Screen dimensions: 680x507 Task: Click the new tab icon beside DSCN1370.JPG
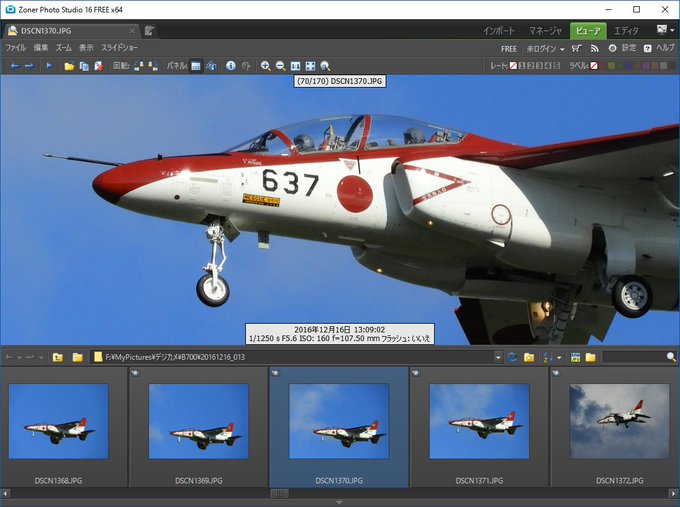pyautogui.click(x=149, y=30)
